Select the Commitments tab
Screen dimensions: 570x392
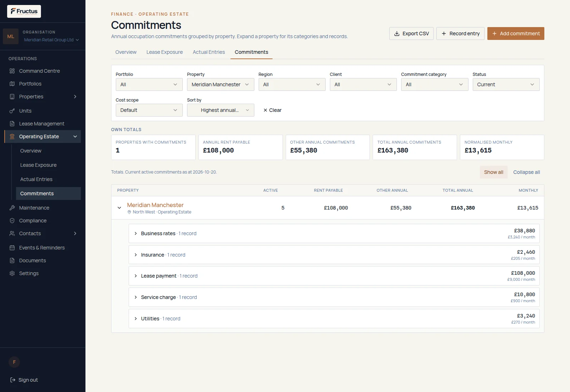coord(252,52)
